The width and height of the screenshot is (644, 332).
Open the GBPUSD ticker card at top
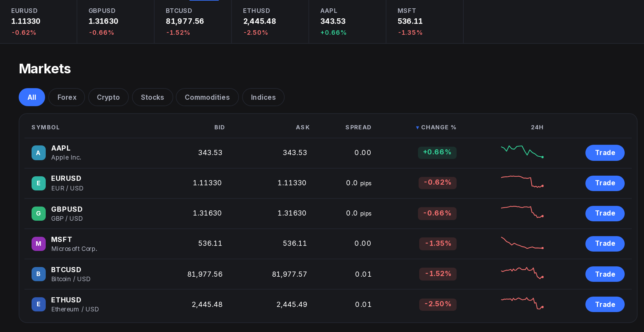(116, 22)
